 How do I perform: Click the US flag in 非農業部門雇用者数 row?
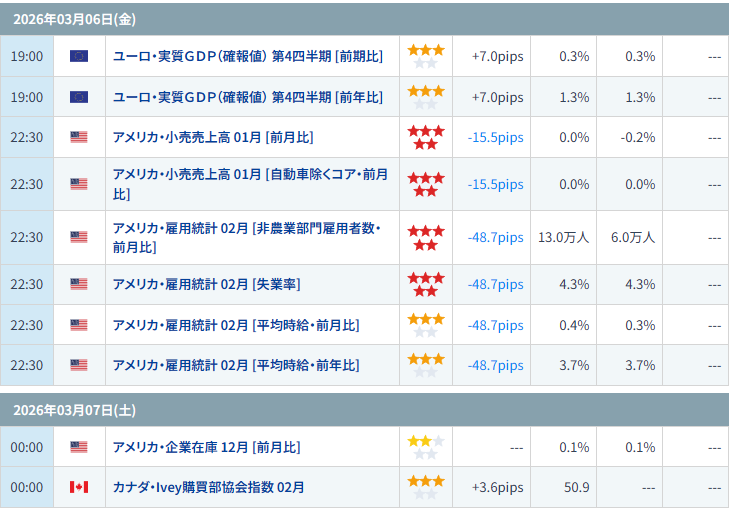tap(79, 237)
